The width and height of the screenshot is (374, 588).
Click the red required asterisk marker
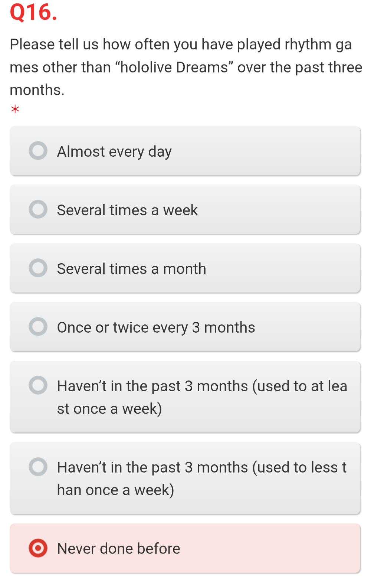pos(15,109)
